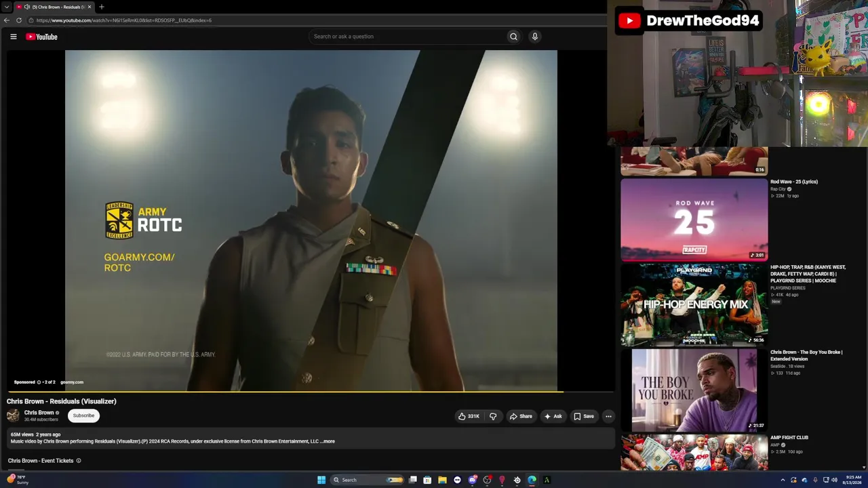The width and height of the screenshot is (868, 488).
Task: Open The Boy You Broke thumbnail
Action: tap(694, 390)
